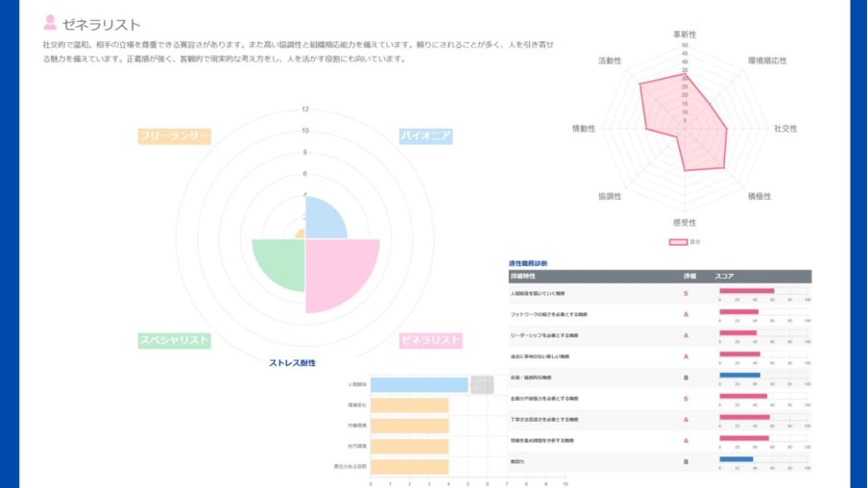
Task: Click the A rating in リーダーシップ row
Action: pyautogui.click(x=686, y=335)
